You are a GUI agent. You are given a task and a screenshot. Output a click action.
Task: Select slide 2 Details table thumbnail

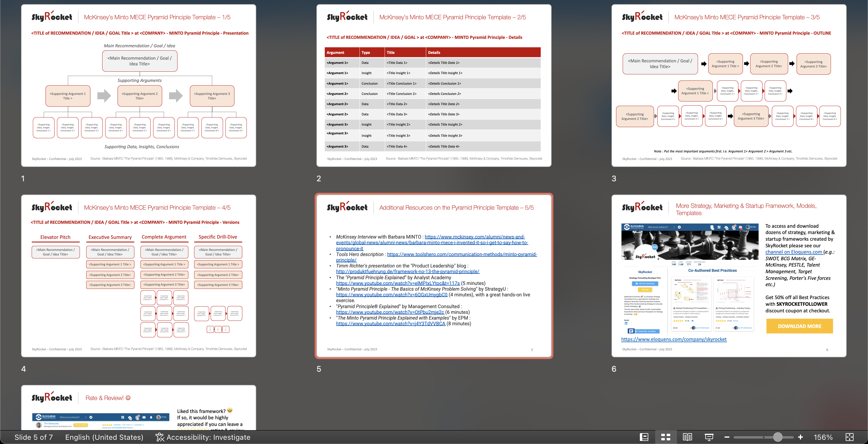(434, 86)
